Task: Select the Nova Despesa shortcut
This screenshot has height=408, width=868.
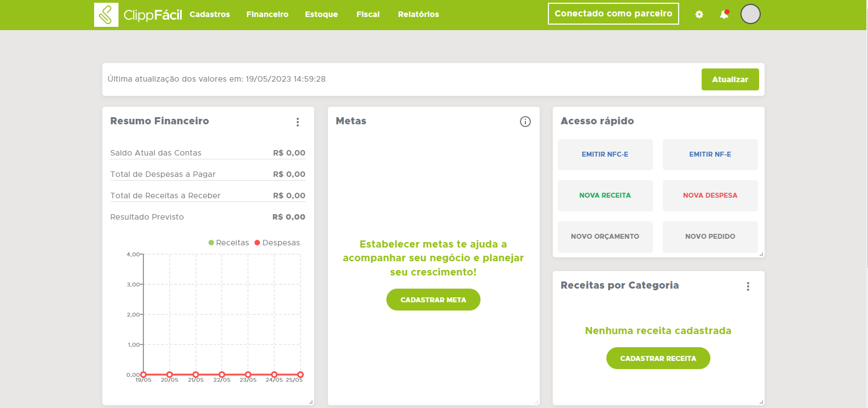Action: 710,196
